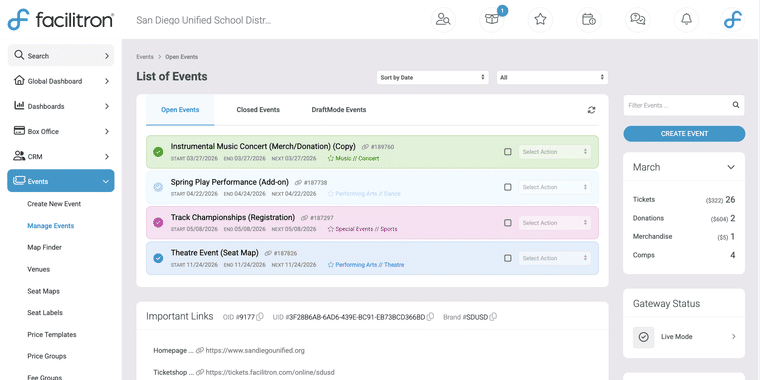Switch to the Open Events tab
Image resolution: width=760 pixels, height=380 pixels.
(180, 110)
